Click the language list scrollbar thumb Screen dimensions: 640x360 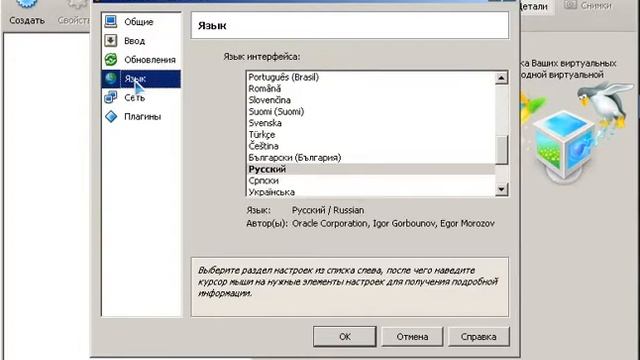tap(501, 150)
